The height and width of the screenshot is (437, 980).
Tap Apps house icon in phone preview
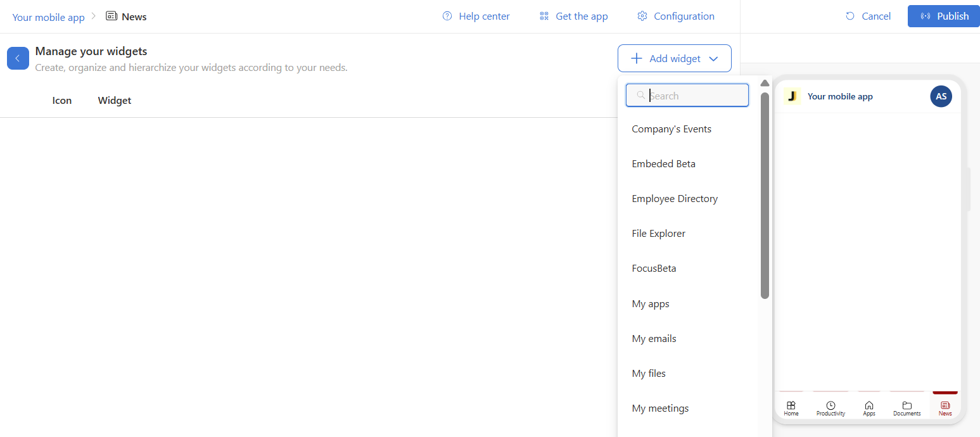pos(869,405)
